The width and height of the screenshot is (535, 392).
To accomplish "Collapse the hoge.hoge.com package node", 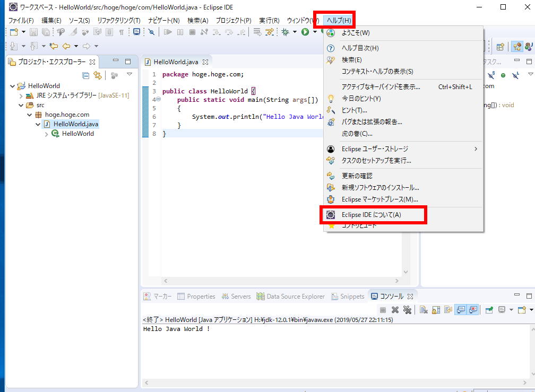I will pos(30,115).
